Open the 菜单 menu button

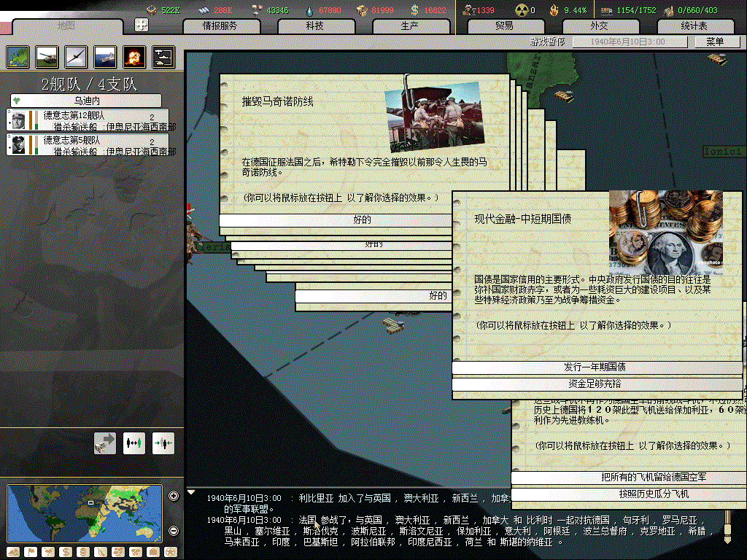coord(713,42)
